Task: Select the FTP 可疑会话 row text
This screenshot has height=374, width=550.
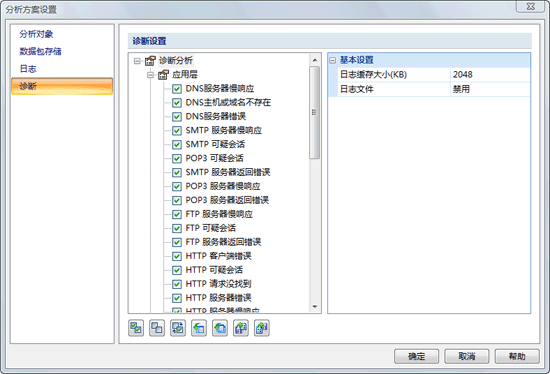Action: [210, 228]
